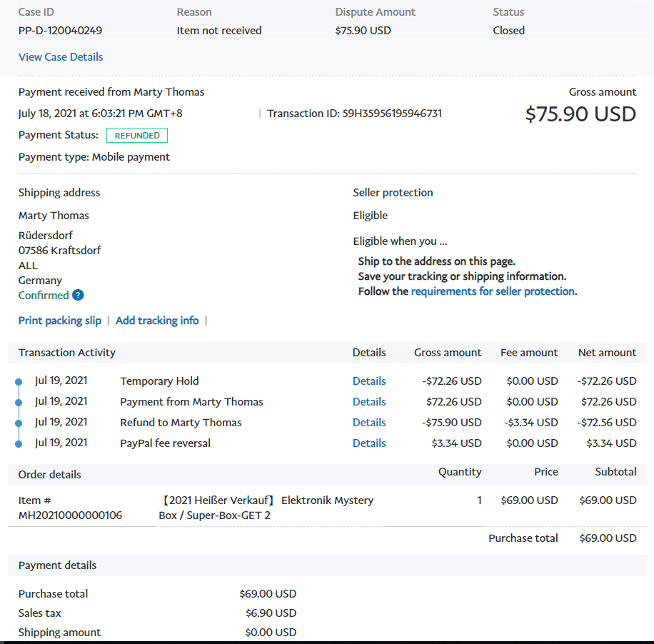
Task: Click the green Confirmed address label
Action: (x=44, y=296)
